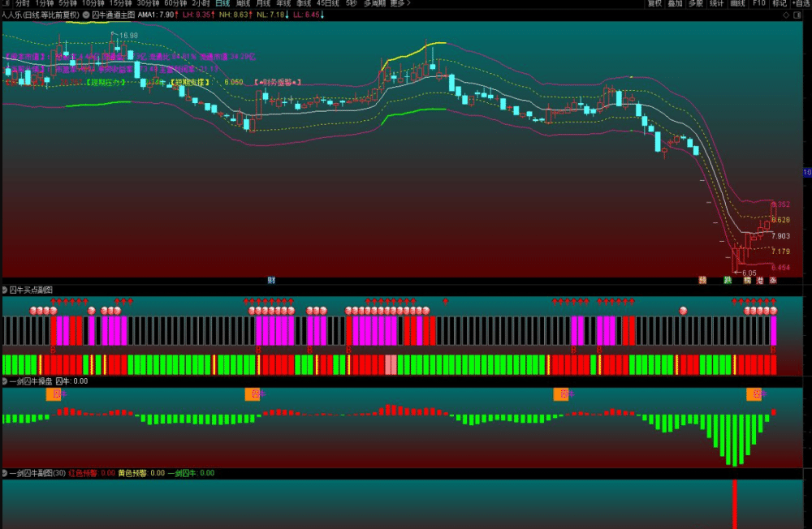Viewport: 812px width, 529px height.
Task: Click the NH: 8.63 indicator value
Action: tap(235, 15)
